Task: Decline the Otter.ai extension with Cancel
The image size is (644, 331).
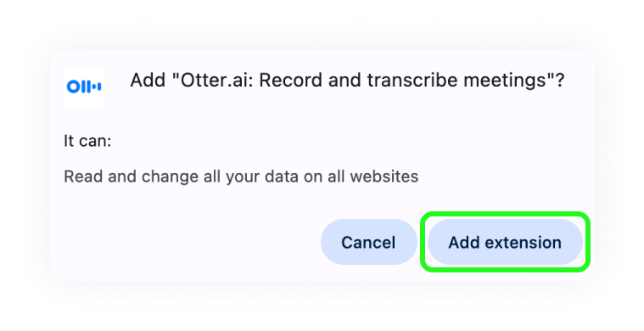Action: pos(368,242)
